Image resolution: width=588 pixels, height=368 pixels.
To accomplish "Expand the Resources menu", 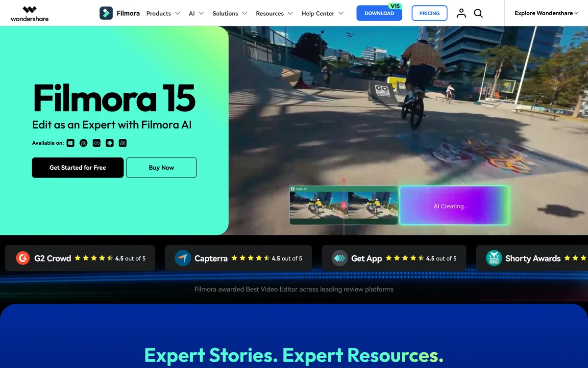I will 274,13.
